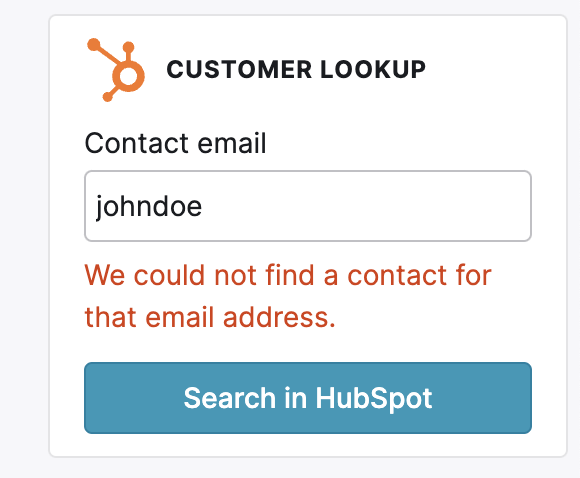Click the CUSTOMER LOOKUP heading text
580x478 pixels.
[296, 70]
